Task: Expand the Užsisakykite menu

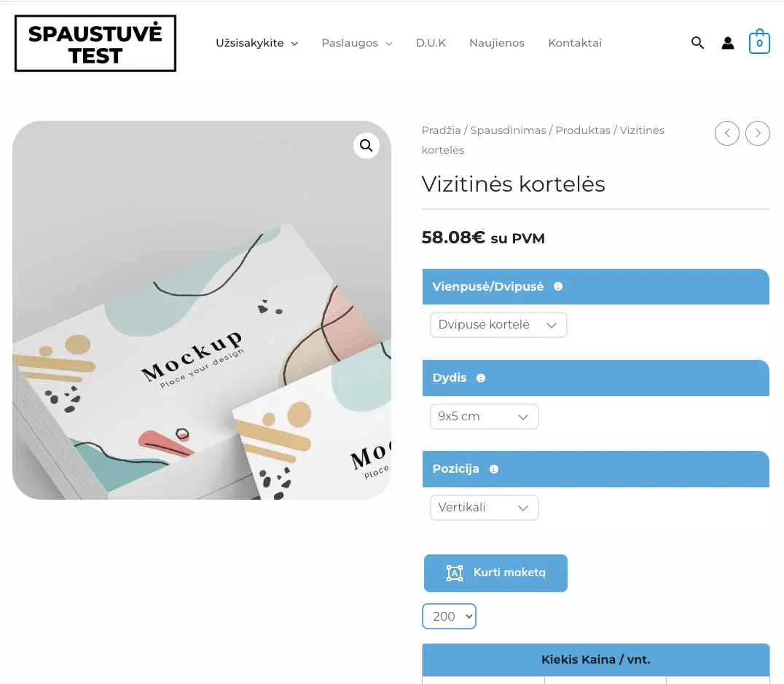Action: tap(256, 43)
